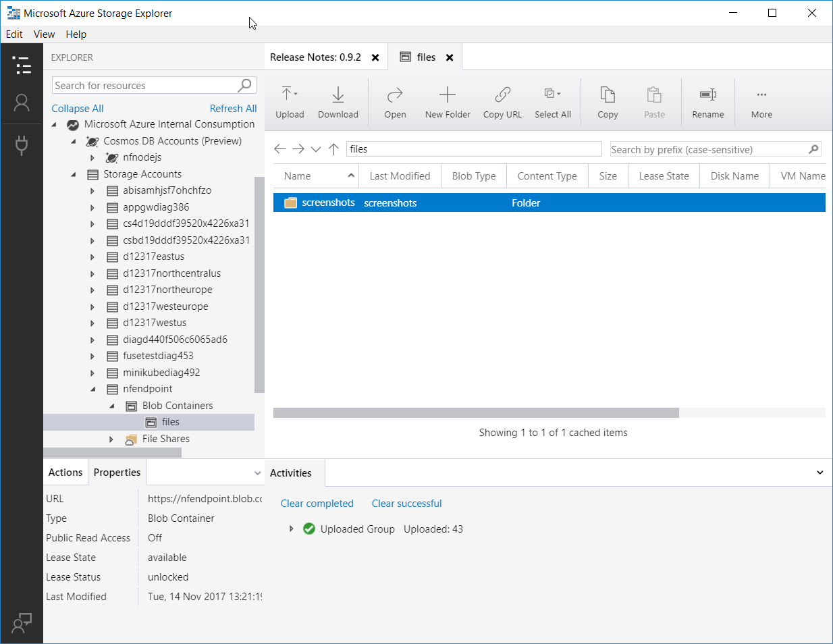Click the search magnifier in Explorer search box

tap(244, 85)
